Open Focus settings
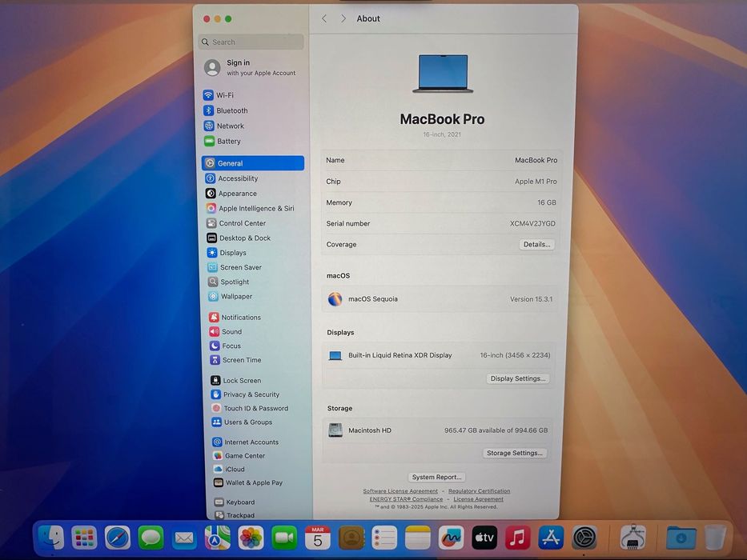The width and height of the screenshot is (747, 560). (225, 346)
